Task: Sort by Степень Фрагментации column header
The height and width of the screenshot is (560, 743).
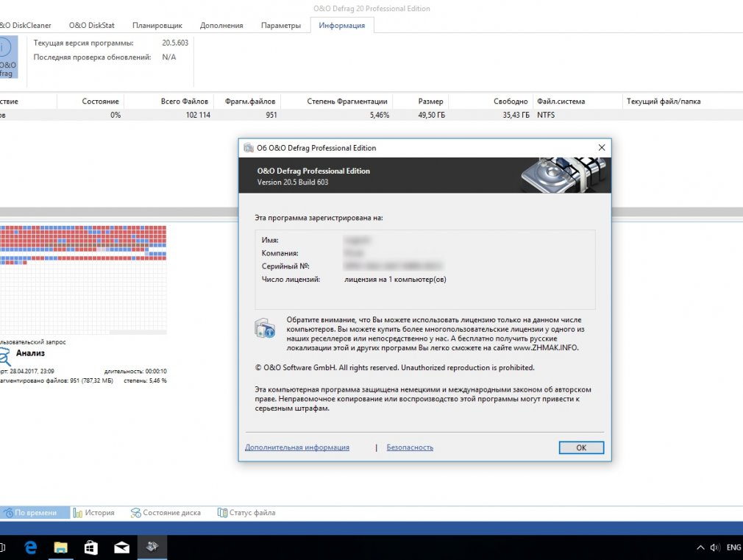Action: tap(347, 102)
